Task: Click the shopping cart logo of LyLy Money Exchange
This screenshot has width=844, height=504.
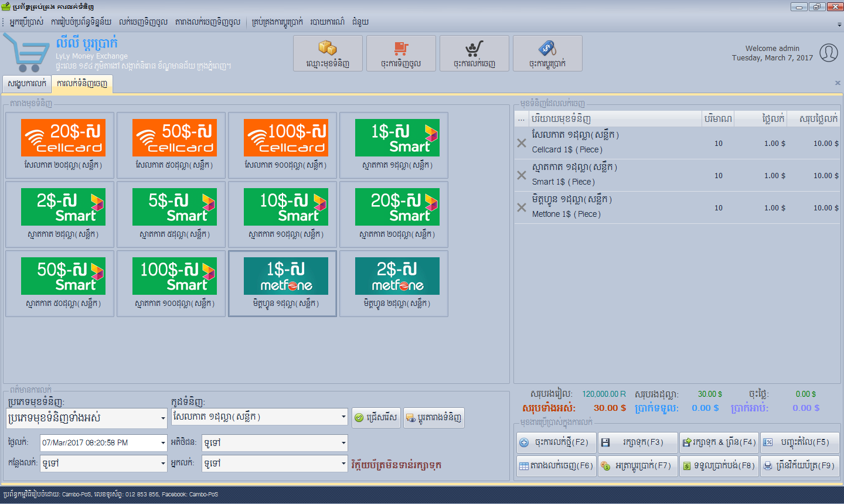Action: (26, 53)
